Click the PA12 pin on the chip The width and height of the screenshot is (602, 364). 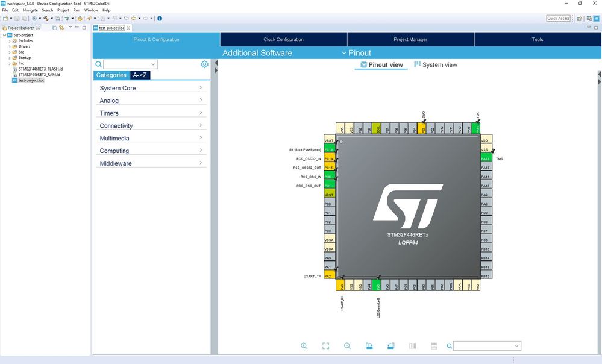tap(486, 168)
